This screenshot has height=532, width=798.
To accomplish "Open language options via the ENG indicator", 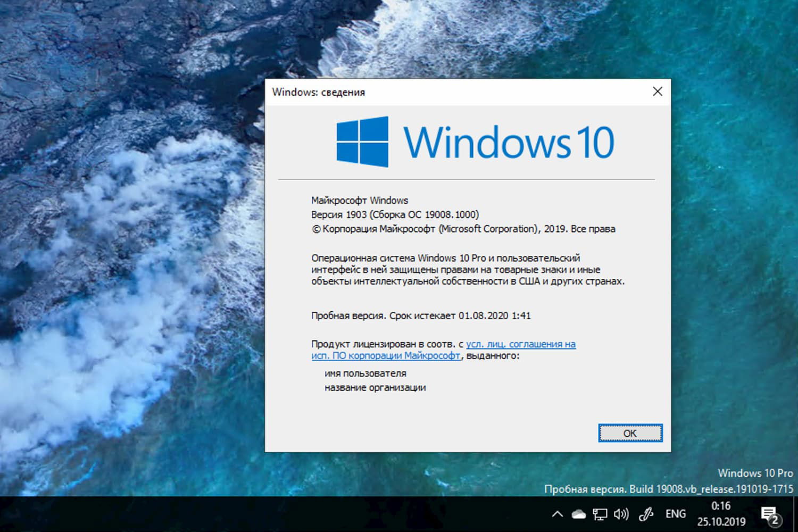I will [675, 514].
